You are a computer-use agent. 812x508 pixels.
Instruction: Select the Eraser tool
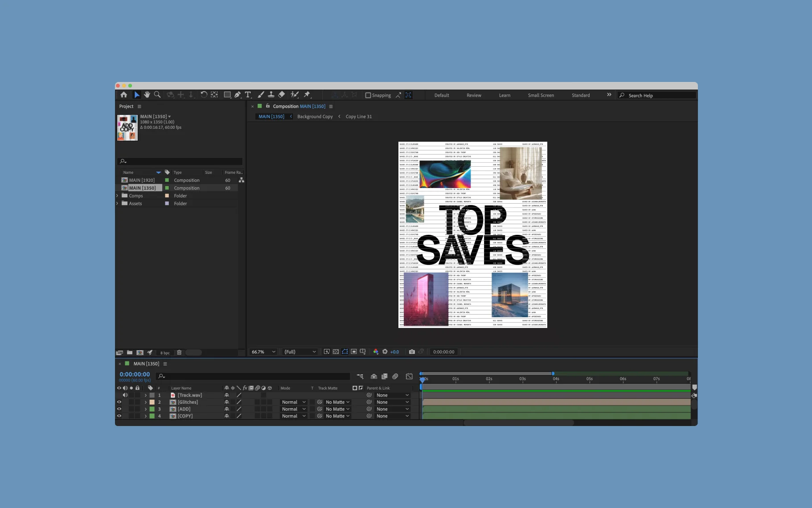(282, 95)
